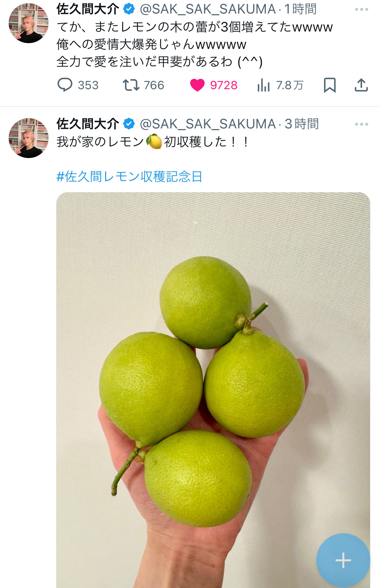Open the more options dots on the 1時間 tweet
This screenshot has width=379, height=588.
coord(362,9)
